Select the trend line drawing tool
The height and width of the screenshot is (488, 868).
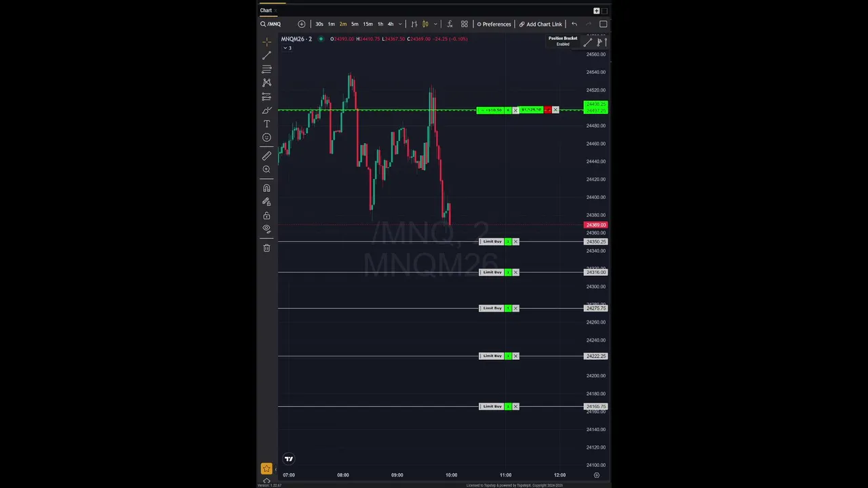(x=267, y=56)
